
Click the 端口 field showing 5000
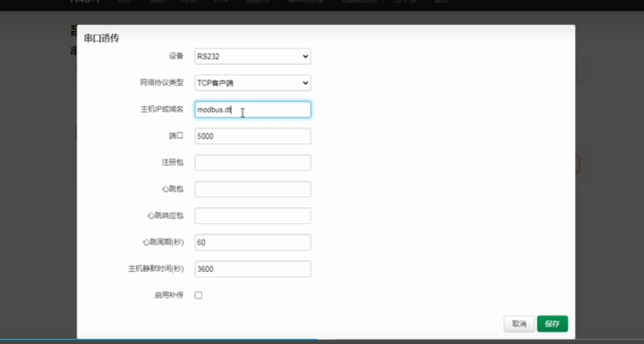point(252,136)
